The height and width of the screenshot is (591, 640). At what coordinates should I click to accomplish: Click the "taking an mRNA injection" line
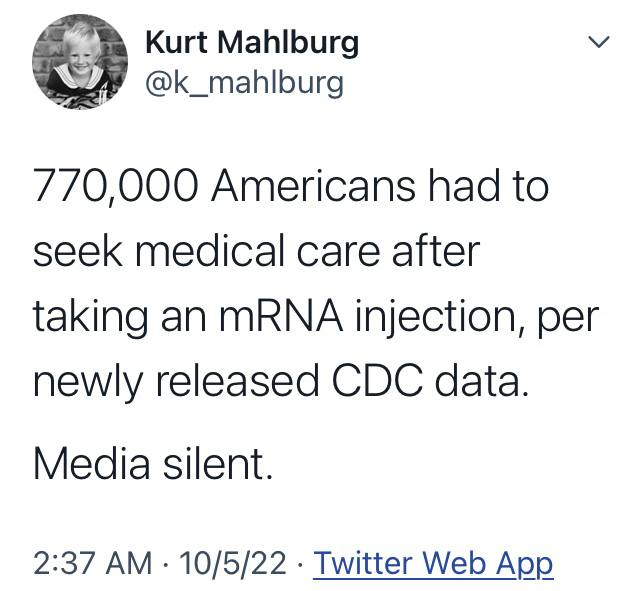[x=315, y=317]
